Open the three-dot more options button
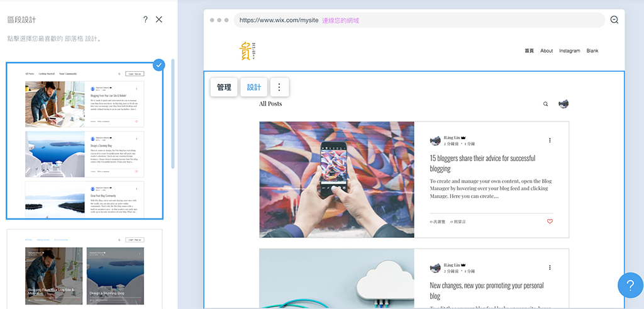The image size is (644, 309). [279, 87]
